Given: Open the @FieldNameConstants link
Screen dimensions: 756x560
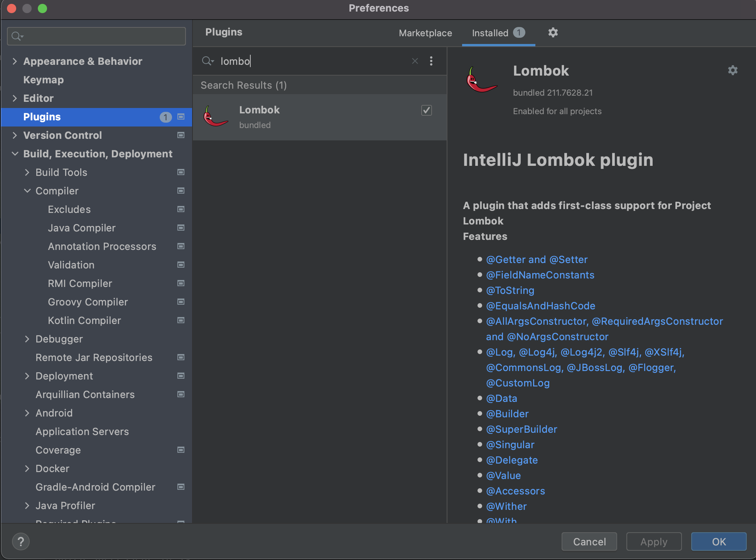Looking at the screenshot, I should tap(540, 275).
